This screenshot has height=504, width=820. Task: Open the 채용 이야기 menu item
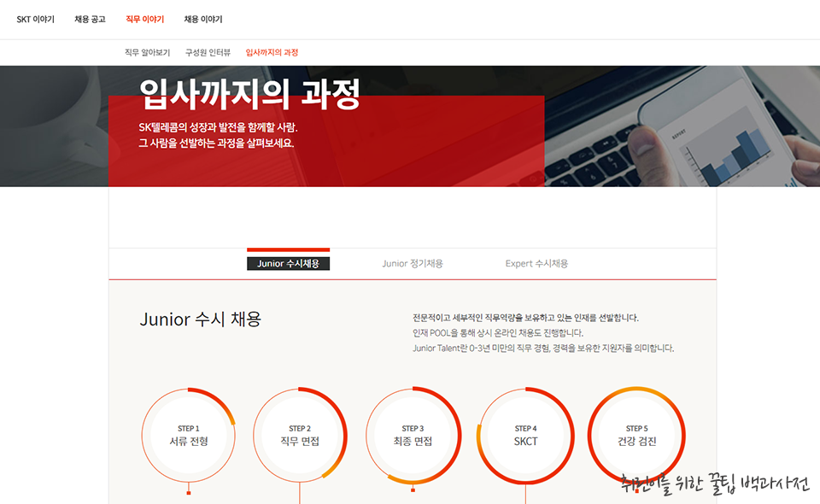[x=203, y=19]
